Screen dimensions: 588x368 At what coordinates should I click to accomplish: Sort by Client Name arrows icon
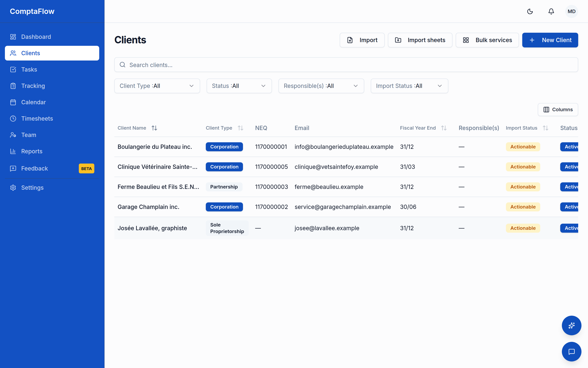coord(154,128)
